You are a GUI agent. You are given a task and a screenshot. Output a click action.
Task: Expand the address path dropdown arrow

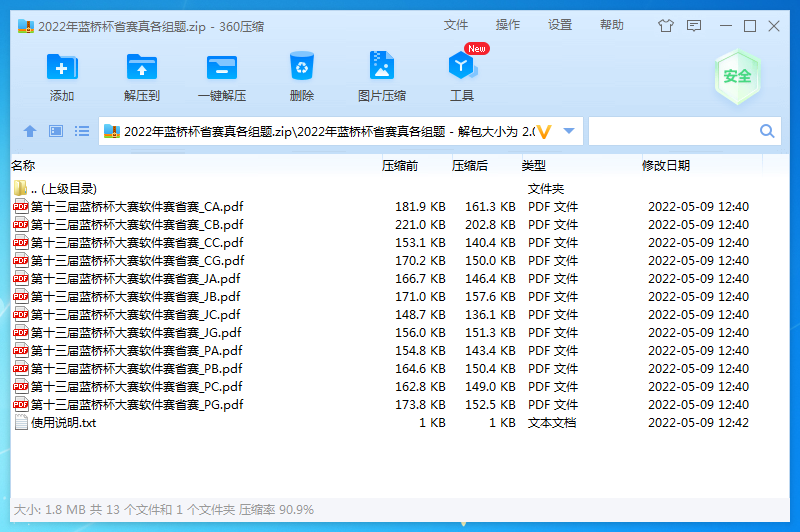569,131
